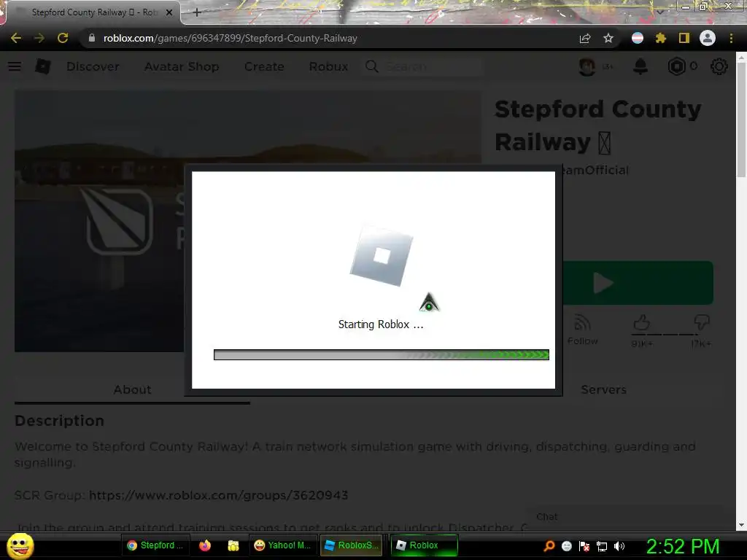Close the Stepford County Railway tab
Viewport: 747px width, 560px height.
169,12
